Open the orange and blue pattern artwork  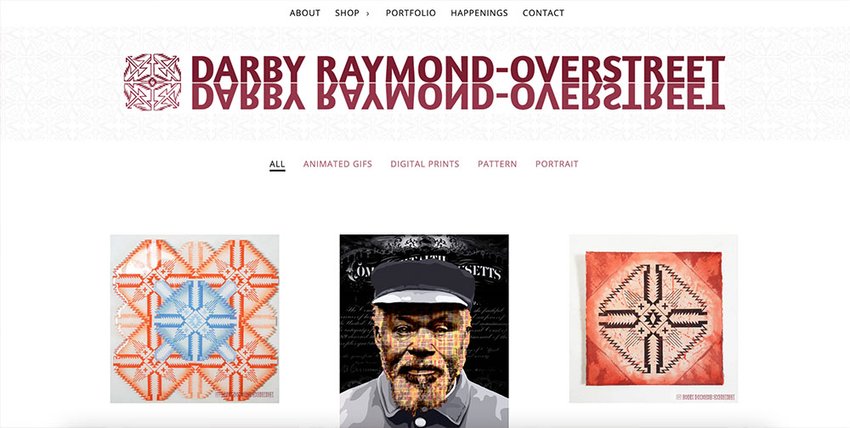point(195,319)
